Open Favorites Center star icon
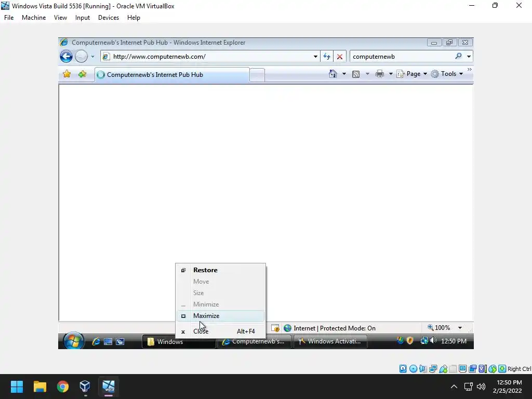Screen dimensions: 532x399 pyautogui.click(x=67, y=74)
